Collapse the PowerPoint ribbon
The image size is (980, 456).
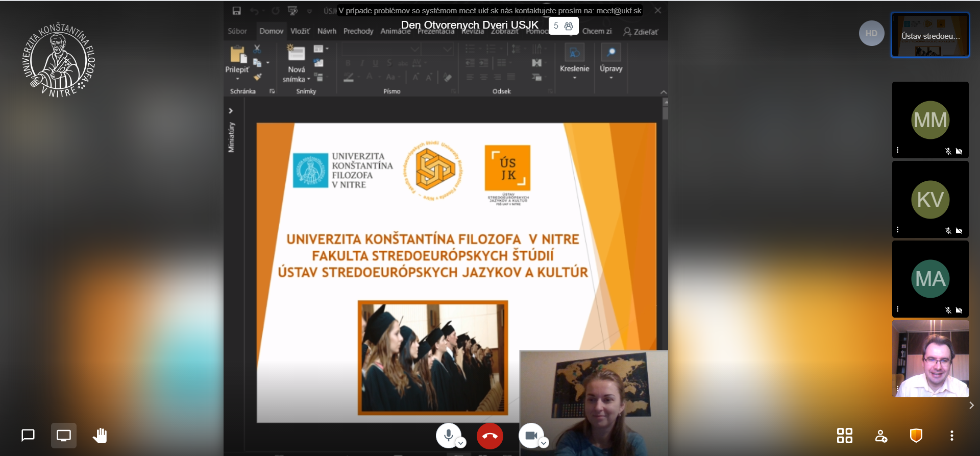(x=664, y=92)
